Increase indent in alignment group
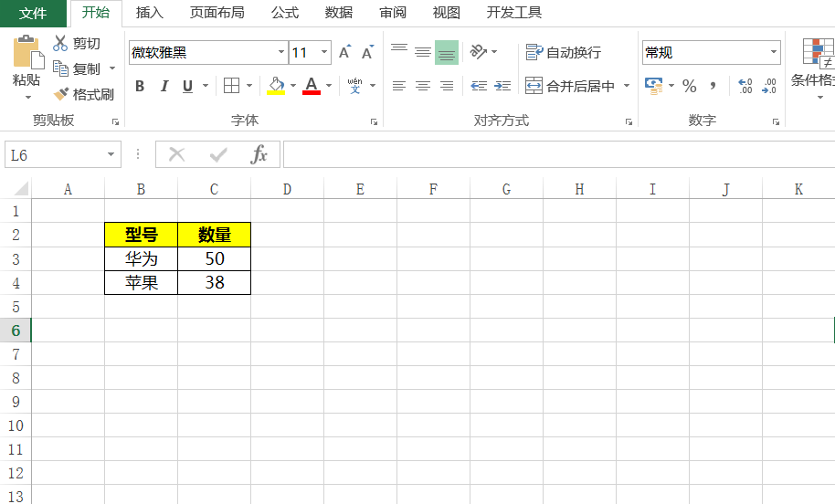Viewport: 835px width, 504px height. [502, 86]
